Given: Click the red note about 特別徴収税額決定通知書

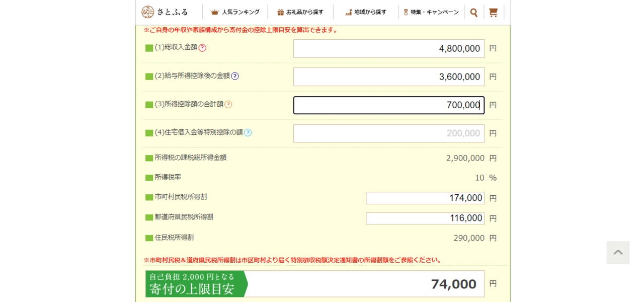Looking at the screenshot, I should [293, 260].
